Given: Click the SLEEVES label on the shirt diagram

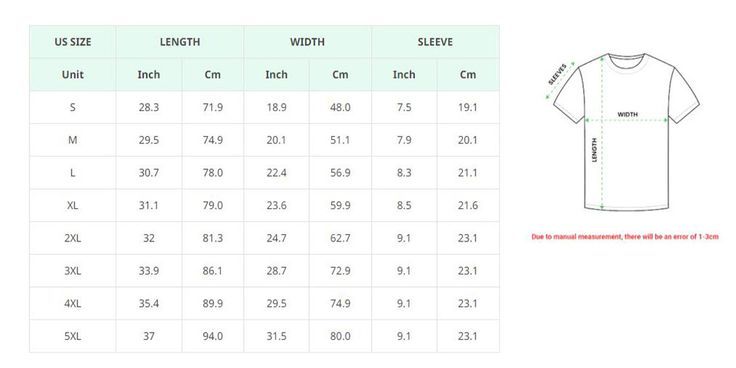Looking at the screenshot, I should click(x=558, y=74).
